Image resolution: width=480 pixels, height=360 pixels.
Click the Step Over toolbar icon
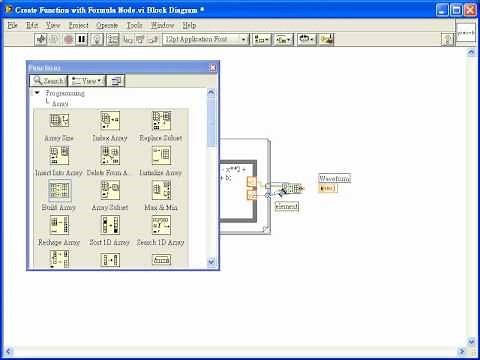[140, 40]
